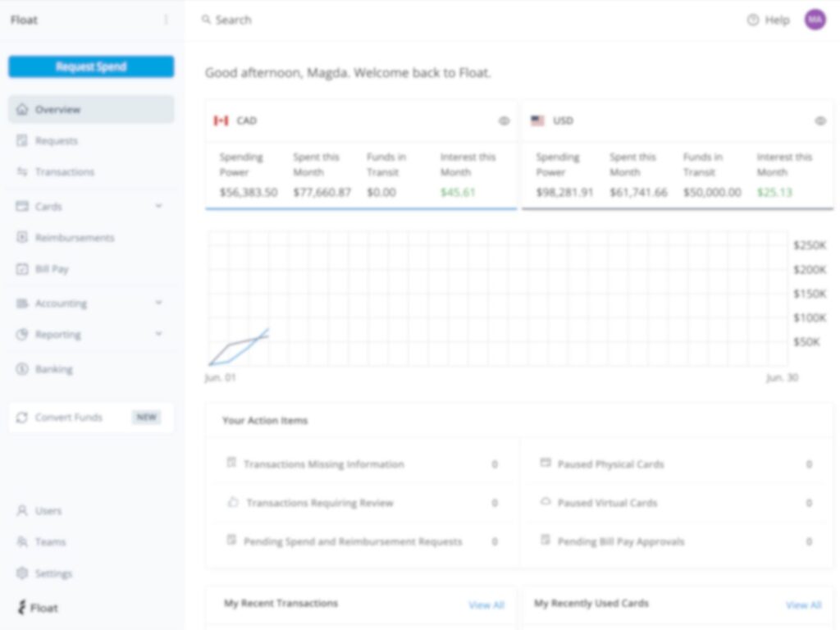Open Bill Pay from the sidebar
840x630 pixels.
(x=53, y=268)
